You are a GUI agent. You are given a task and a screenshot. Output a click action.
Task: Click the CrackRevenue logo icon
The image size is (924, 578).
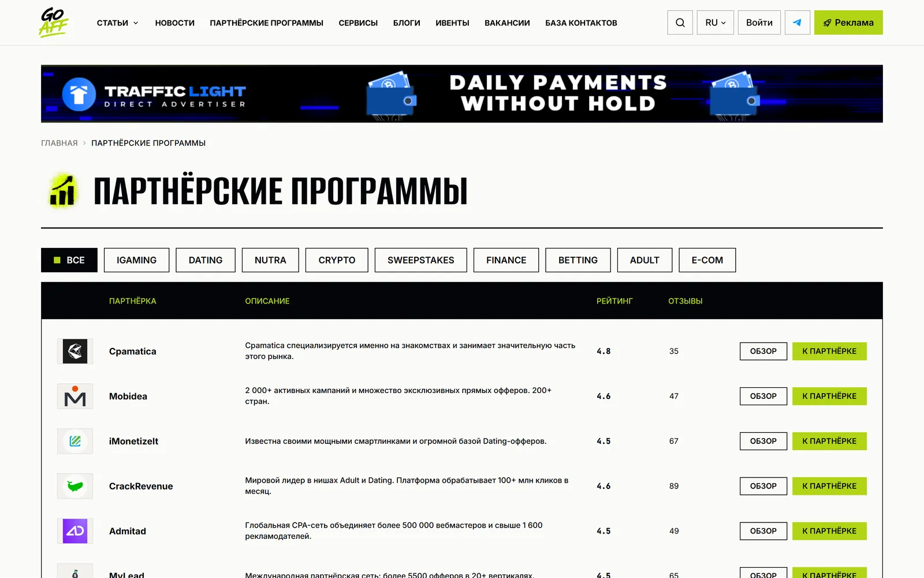[75, 486]
